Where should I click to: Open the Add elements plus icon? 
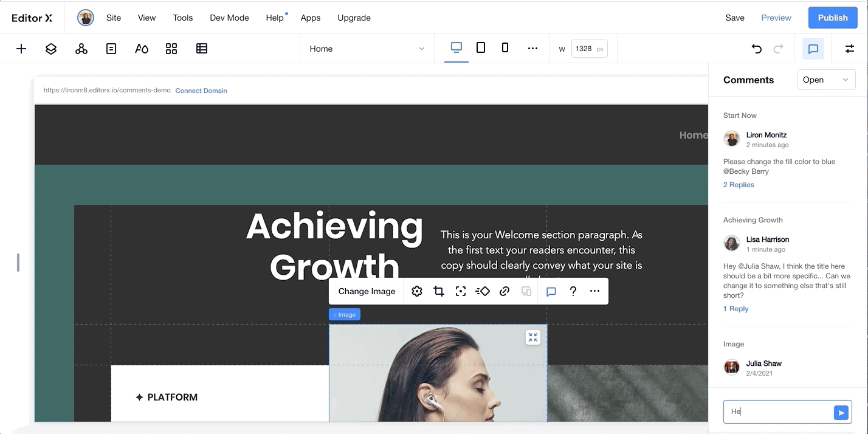(21, 49)
